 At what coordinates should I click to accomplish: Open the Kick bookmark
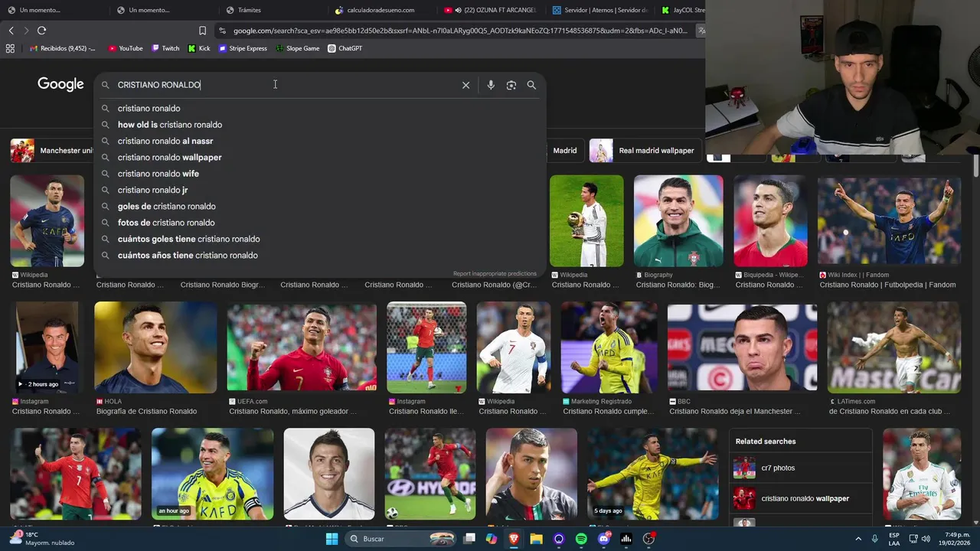(x=199, y=48)
